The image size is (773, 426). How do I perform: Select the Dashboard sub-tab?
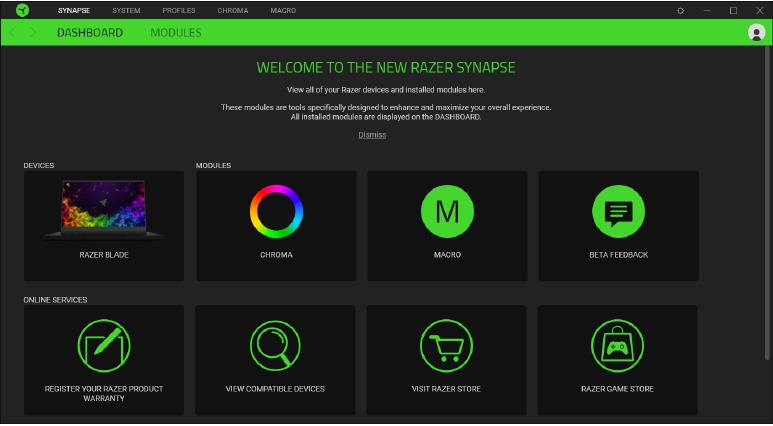(x=90, y=33)
